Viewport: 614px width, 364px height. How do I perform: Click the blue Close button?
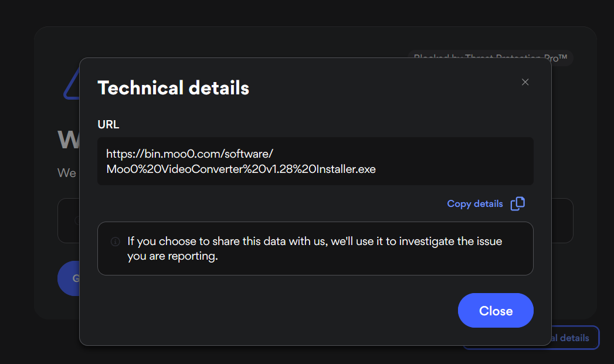[496, 311]
